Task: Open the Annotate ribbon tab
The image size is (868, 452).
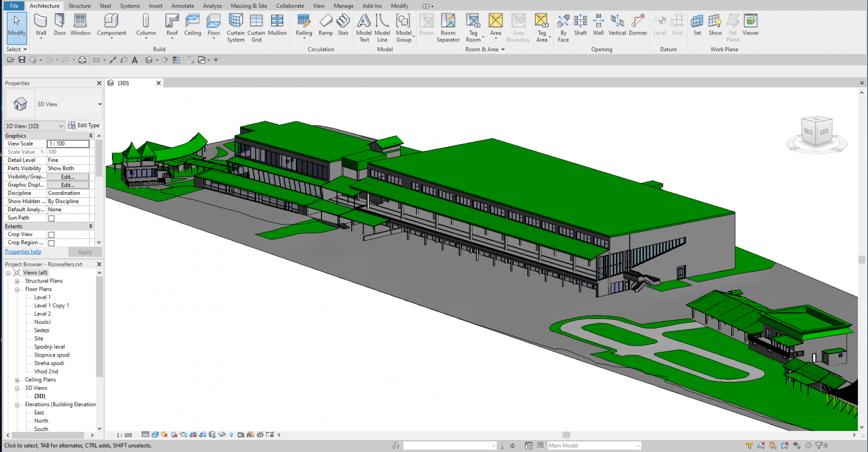Action: (x=183, y=6)
